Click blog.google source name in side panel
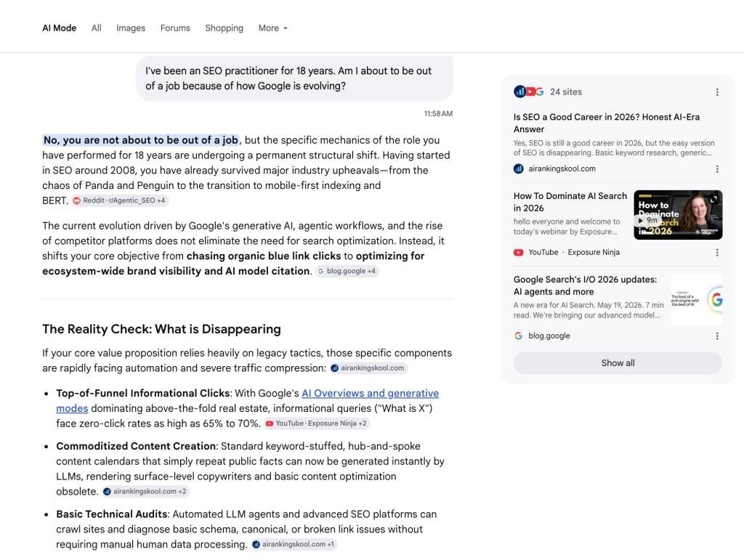Viewport: 744px width, 560px height. [x=549, y=336]
